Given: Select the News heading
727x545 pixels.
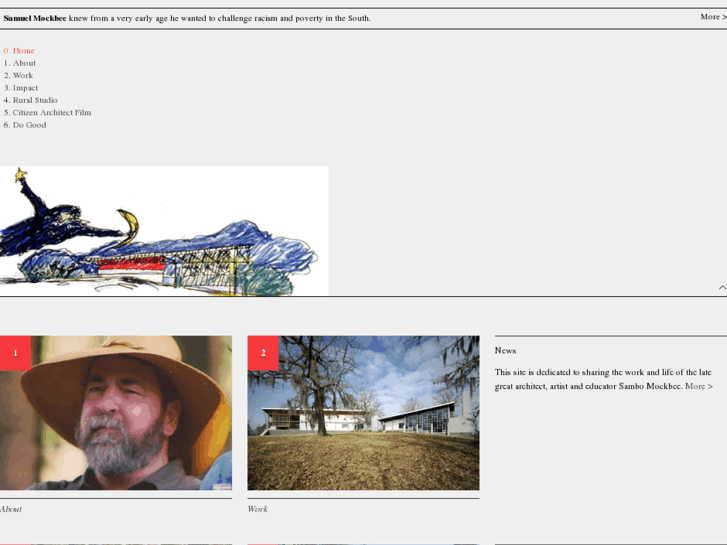Looking at the screenshot, I should 505,351.
